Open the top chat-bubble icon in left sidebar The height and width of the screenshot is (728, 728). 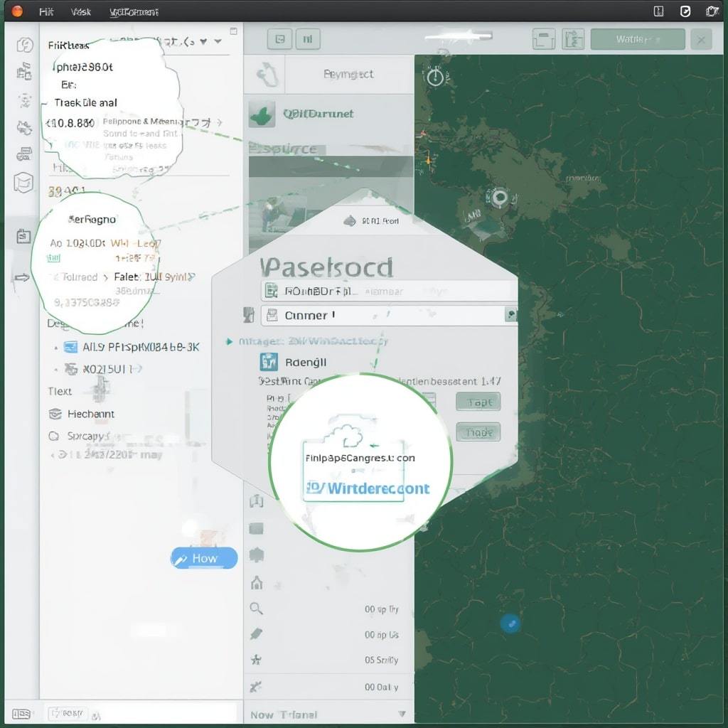25,45
